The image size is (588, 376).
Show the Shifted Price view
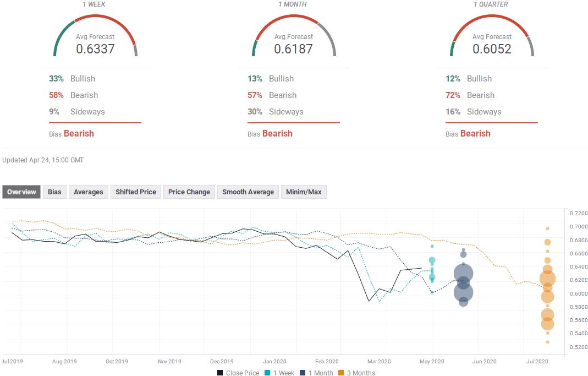click(136, 192)
